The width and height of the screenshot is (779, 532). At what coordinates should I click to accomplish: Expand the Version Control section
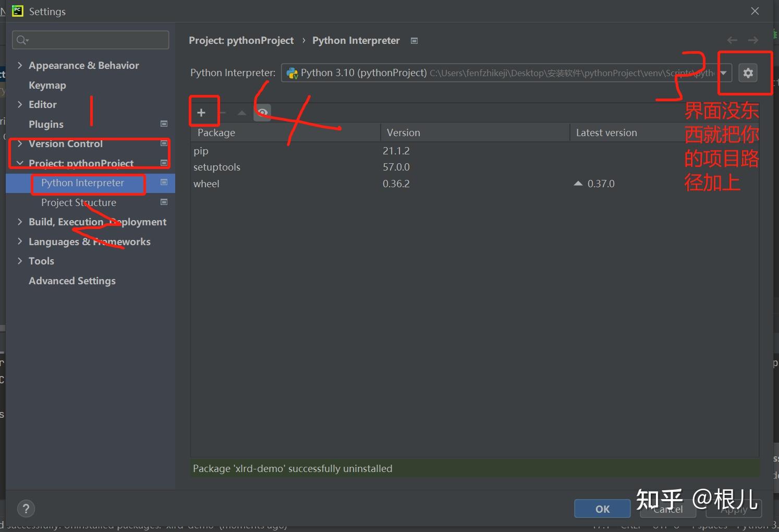pos(20,143)
